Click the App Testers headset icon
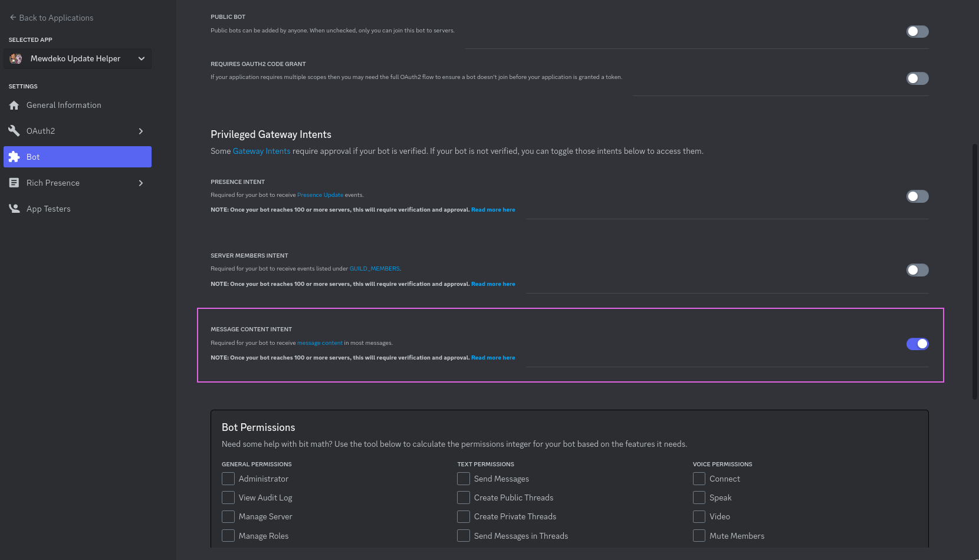 coord(15,208)
